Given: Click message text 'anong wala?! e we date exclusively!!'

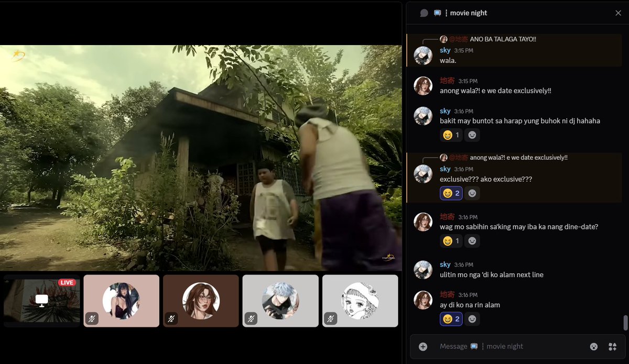Looking at the screenshot, I should (495, 91).
